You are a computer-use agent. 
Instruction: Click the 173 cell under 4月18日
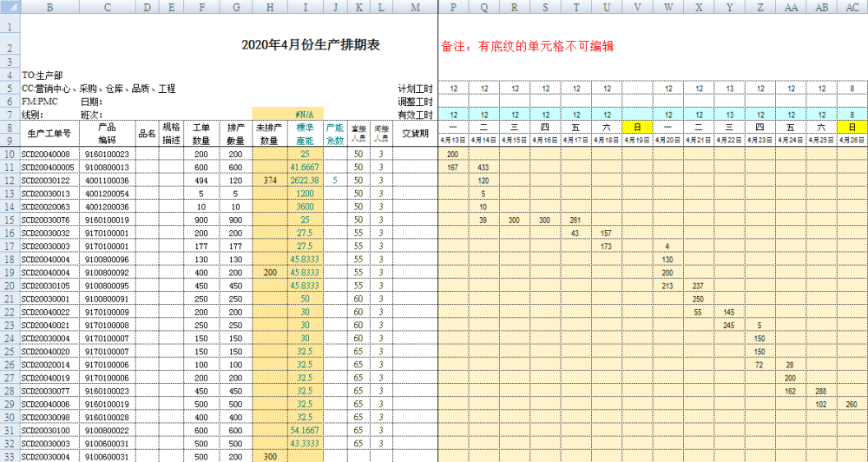coord(607,246)
